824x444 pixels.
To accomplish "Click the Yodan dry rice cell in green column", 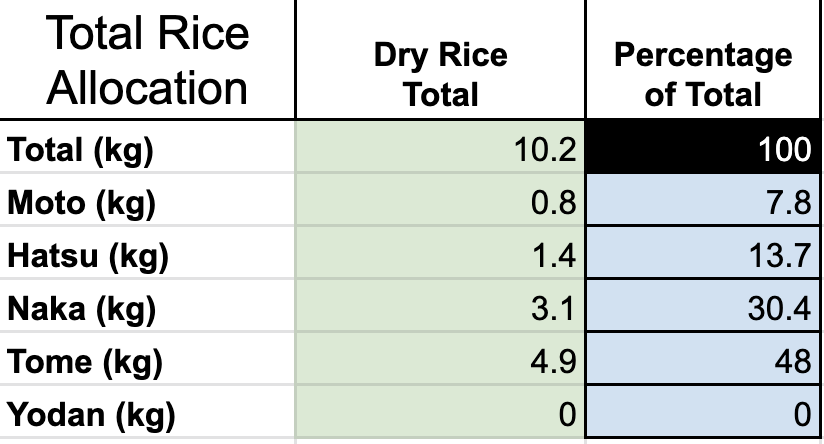I will (x=440, y=413).
